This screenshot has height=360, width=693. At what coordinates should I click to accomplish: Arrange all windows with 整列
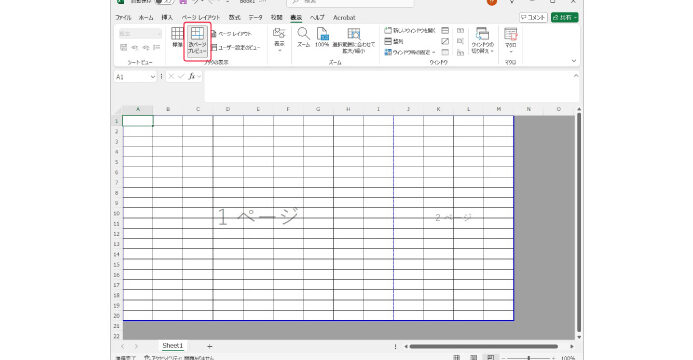pos(393,42)
